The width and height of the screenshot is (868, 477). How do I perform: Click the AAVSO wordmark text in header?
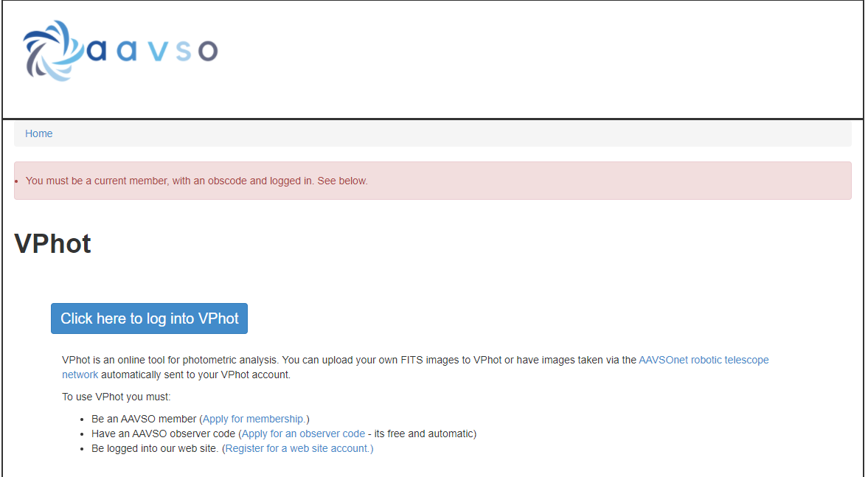153,50
